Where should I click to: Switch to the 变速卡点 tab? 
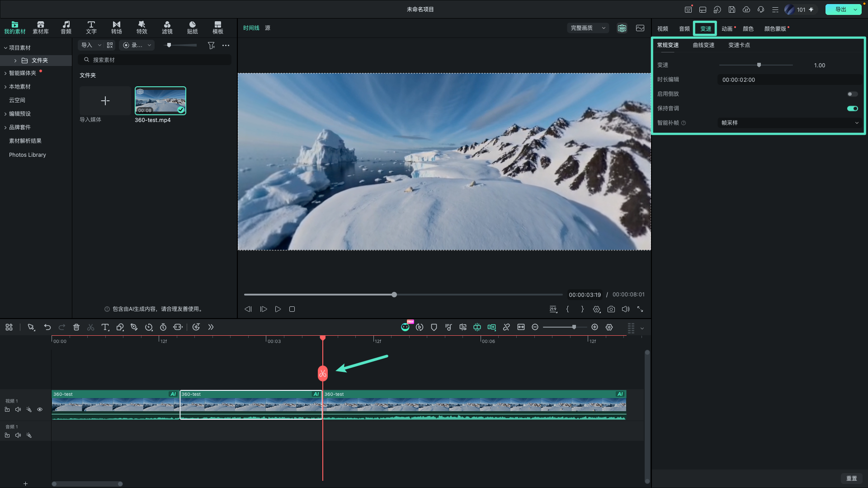739,45
